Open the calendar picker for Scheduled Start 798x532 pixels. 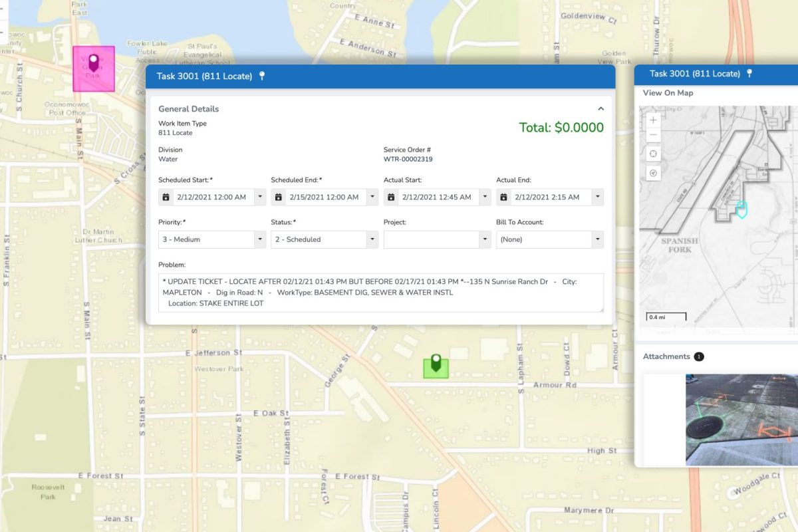point(166,197)
